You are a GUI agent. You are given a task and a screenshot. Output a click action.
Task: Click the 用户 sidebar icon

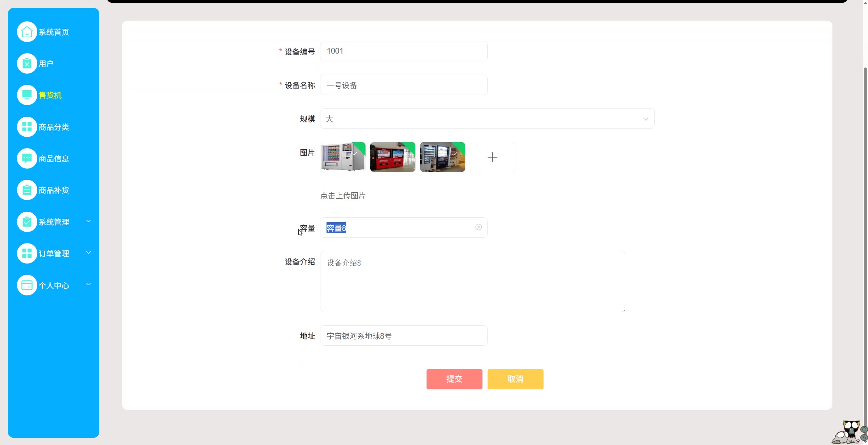coord(27,63)
